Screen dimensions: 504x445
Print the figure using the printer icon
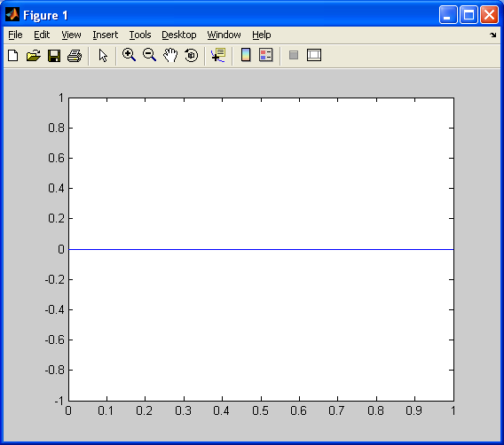point(75,56)
